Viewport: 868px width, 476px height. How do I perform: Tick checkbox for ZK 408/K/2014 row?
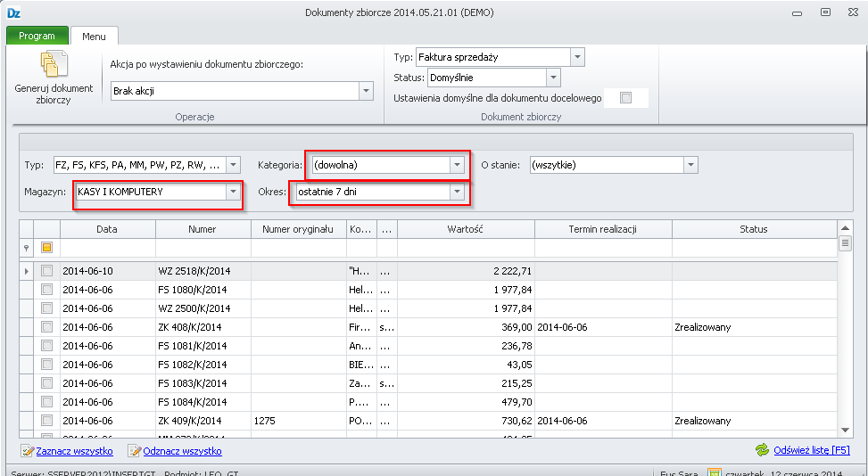[x=46, y=327]
